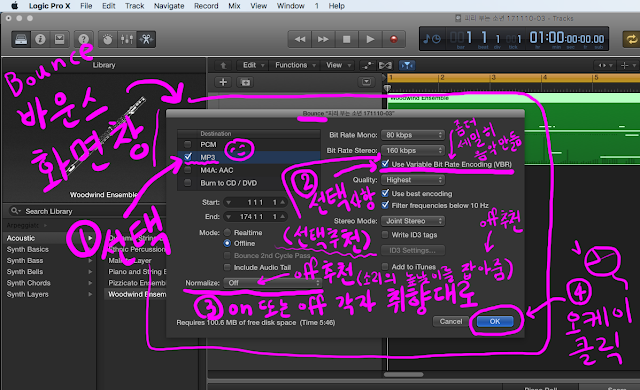Open the Editors scissors button
640x390 pixels.
pos(146,39)
